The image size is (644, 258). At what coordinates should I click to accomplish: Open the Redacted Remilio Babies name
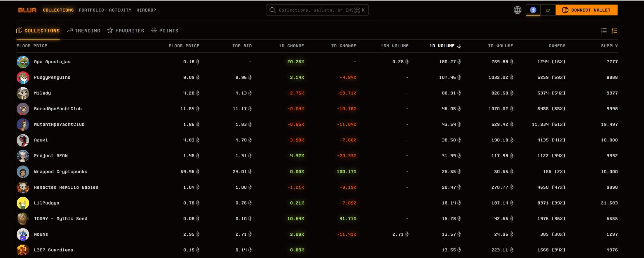pyautogui.click(x=66, y=187)
